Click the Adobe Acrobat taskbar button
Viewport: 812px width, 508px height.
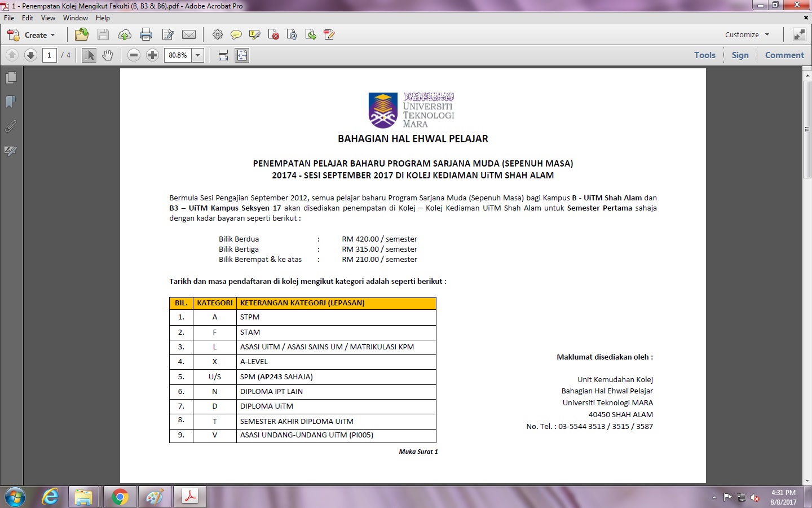(189, 497)
